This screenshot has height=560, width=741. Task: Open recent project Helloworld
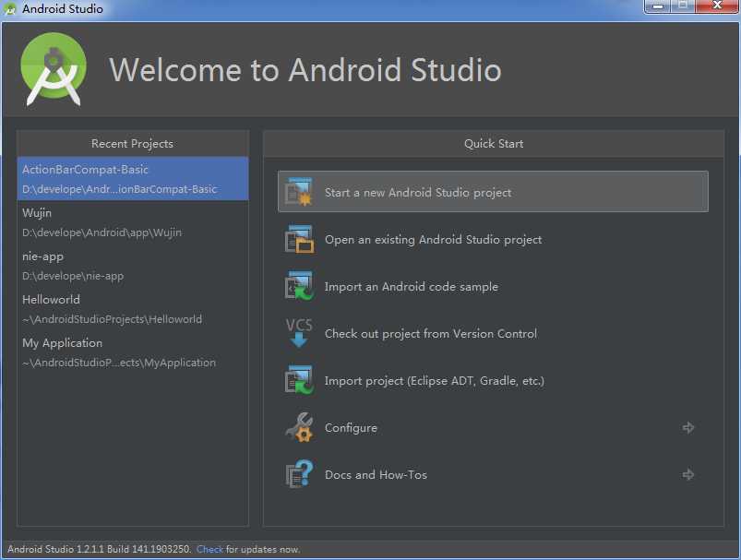[133, 309]
